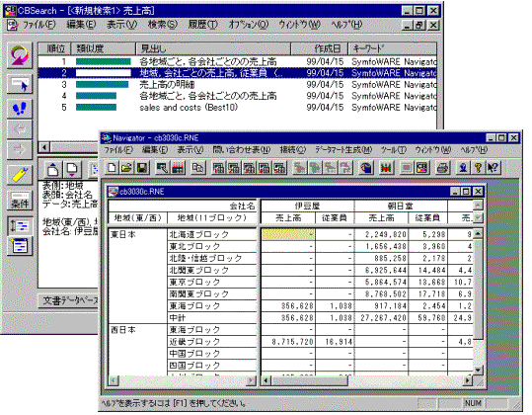Start search with the circular arrow icon in CBSearch
The image size is (532, 415).
(20, 55)
